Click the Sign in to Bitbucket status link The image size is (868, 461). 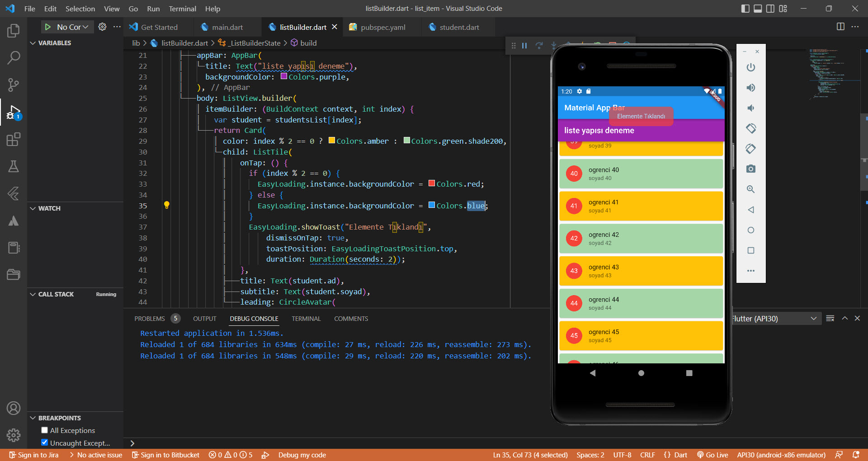165,455
